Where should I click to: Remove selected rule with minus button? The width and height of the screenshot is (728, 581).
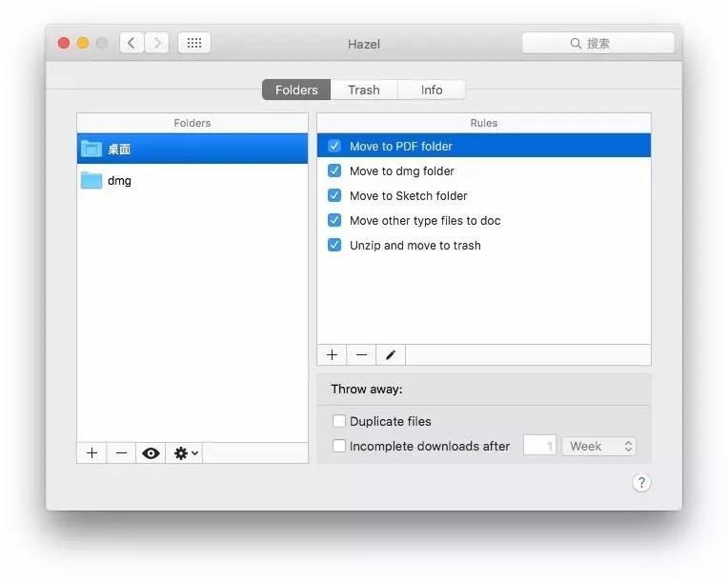(361, 355)
